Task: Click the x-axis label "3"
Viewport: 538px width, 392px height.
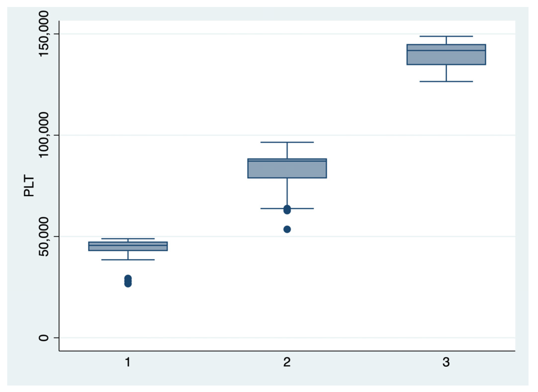Action: (446, 362)
